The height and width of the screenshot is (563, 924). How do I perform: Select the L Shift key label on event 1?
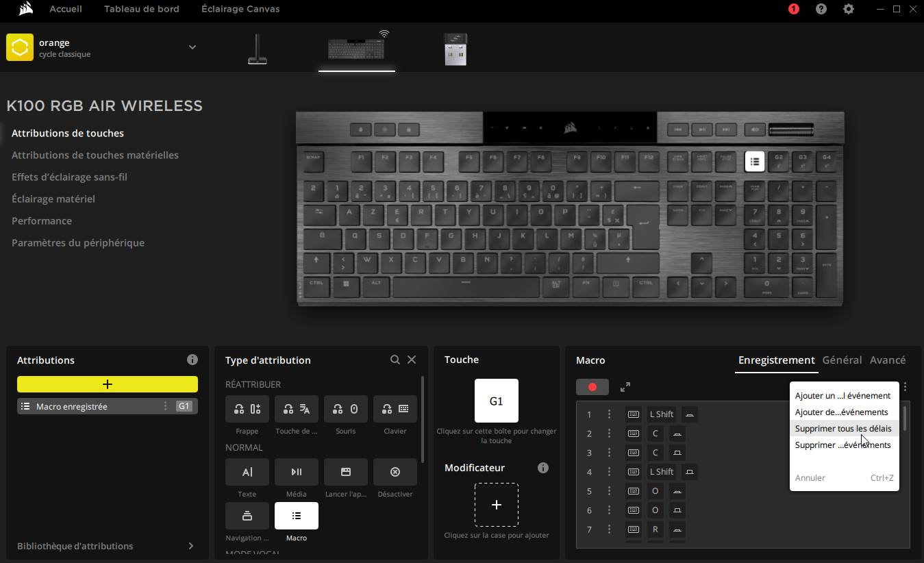(x=662, y=414)
